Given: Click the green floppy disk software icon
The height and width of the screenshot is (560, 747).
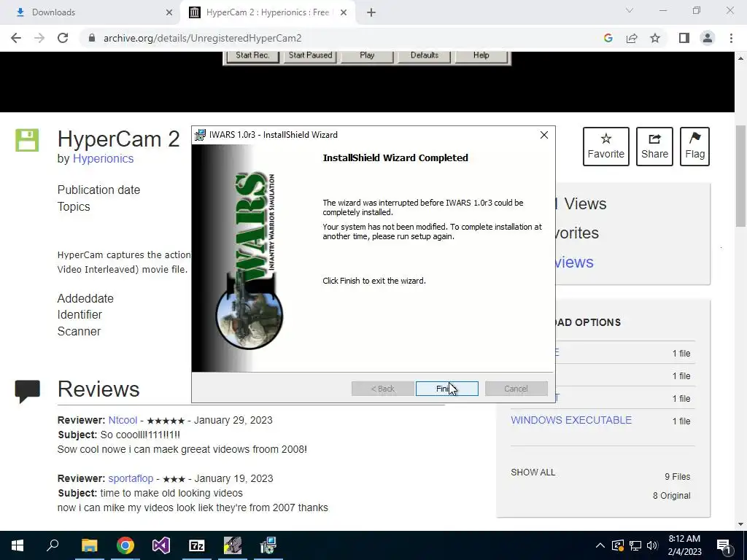Looking at the screenshot, I should 27,140.
